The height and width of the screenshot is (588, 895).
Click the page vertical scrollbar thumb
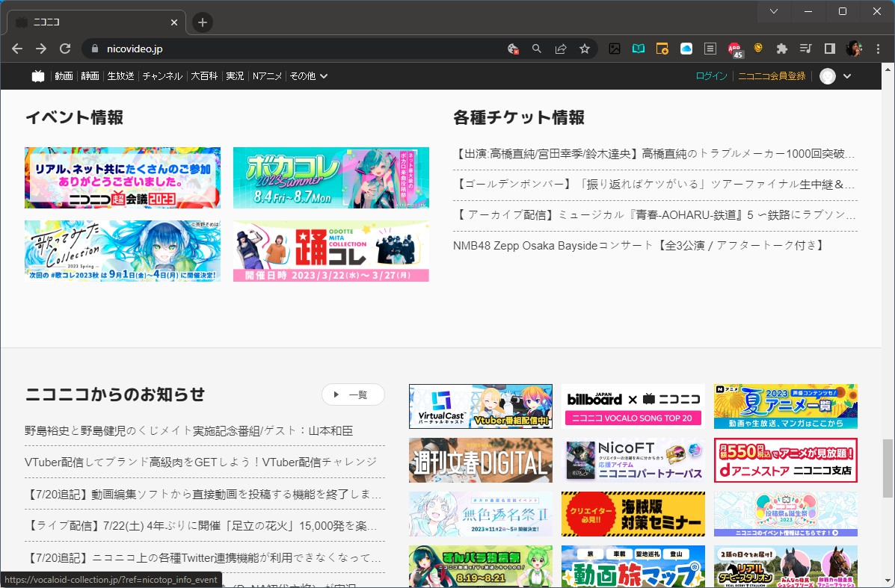pos(888,468)
